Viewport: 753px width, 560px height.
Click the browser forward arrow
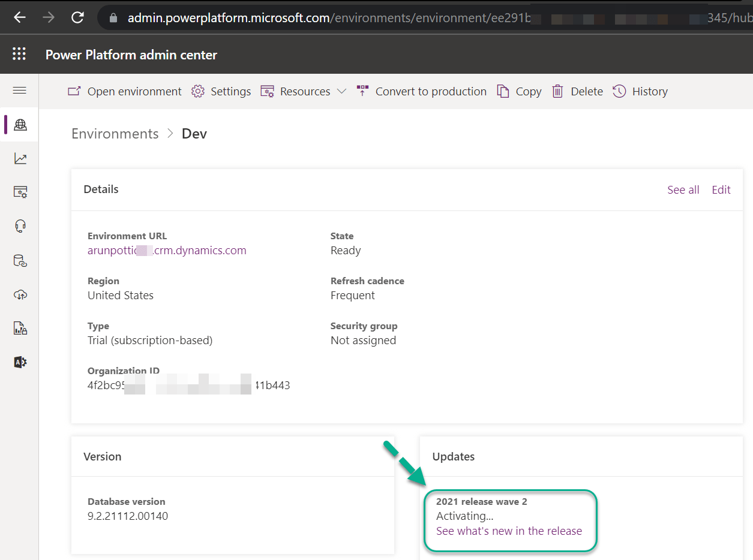(49, 17)
